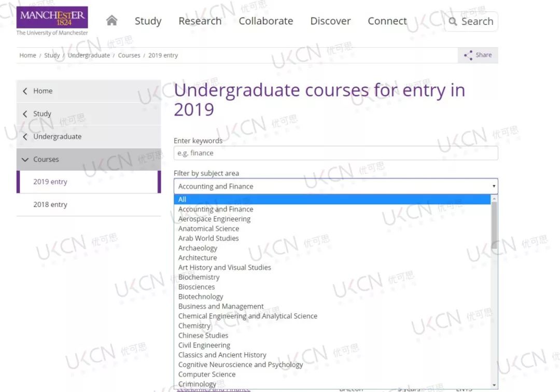The image size is (560, 392).
Task: Click the Search box in header
Action: tap(471, 21)
